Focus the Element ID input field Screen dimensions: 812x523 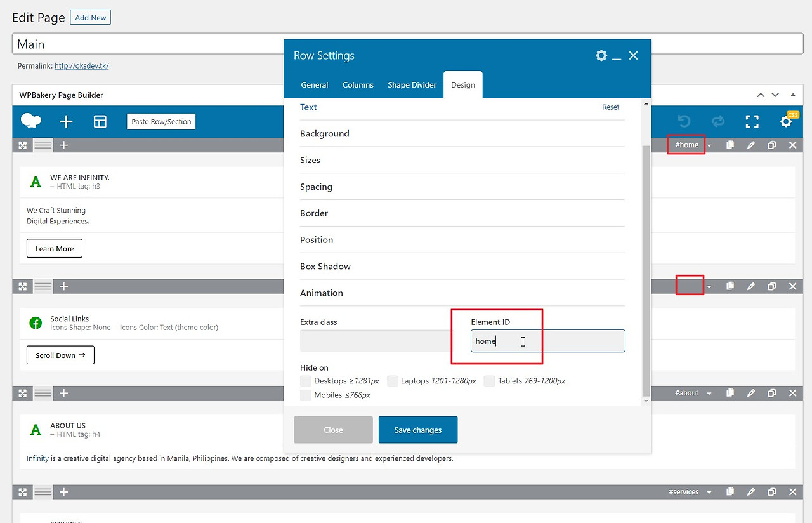coord(548,341)
